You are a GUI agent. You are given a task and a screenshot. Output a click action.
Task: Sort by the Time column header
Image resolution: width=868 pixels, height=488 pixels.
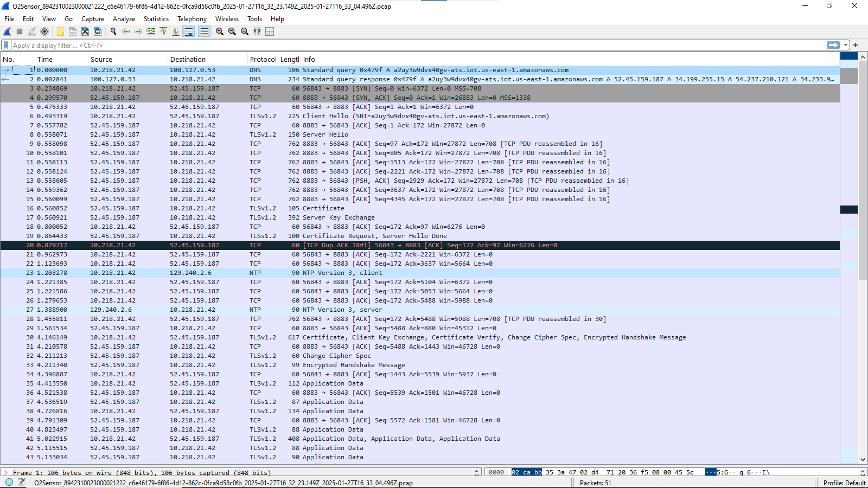tap(61, 60)
